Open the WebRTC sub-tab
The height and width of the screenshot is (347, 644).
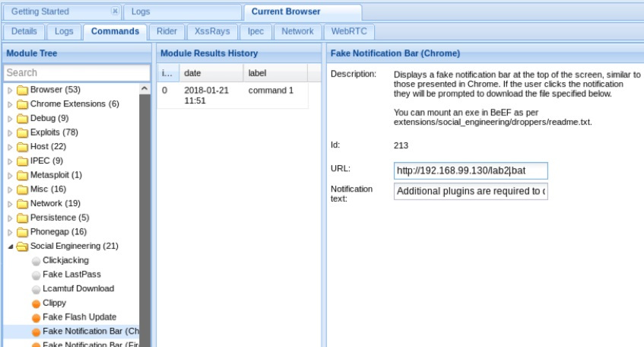[349, 31]
